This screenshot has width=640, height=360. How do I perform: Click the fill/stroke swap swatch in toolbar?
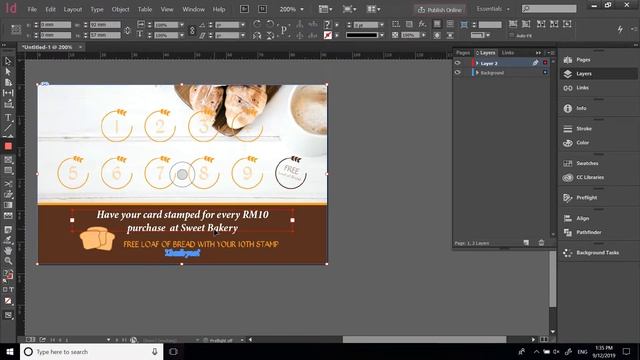tap(8, 275)
